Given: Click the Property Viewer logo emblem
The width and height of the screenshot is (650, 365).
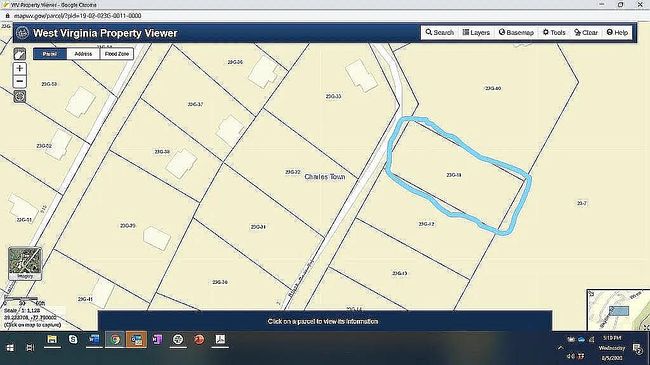Looking at the screenshot, I should coord(22,33).
